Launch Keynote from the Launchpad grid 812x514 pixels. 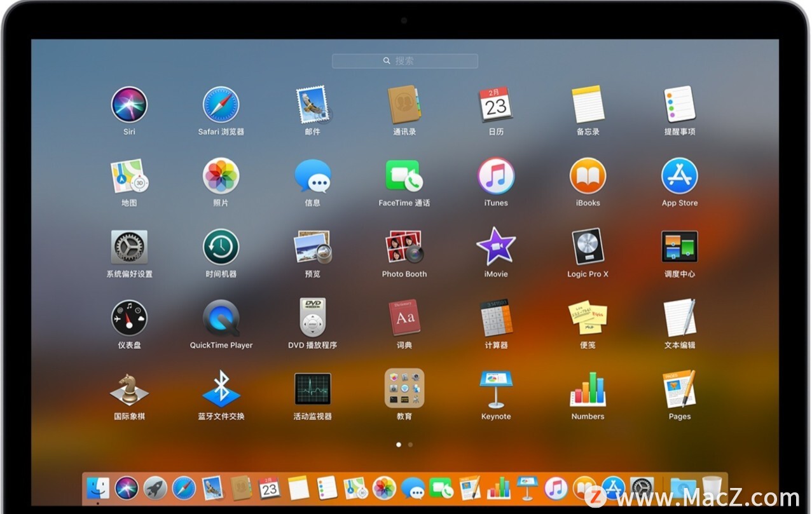496,389
